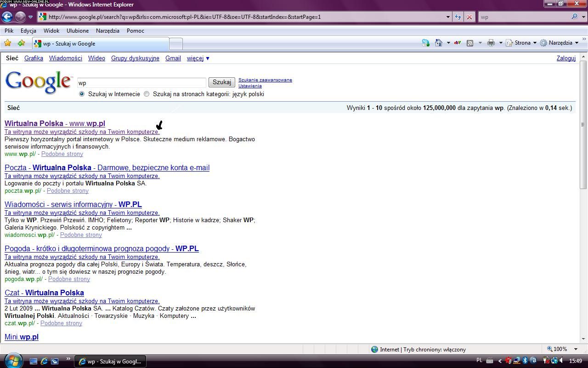Open Szukanie zaawansowane link
Screen dimensions: 588x368
[265, 80]
